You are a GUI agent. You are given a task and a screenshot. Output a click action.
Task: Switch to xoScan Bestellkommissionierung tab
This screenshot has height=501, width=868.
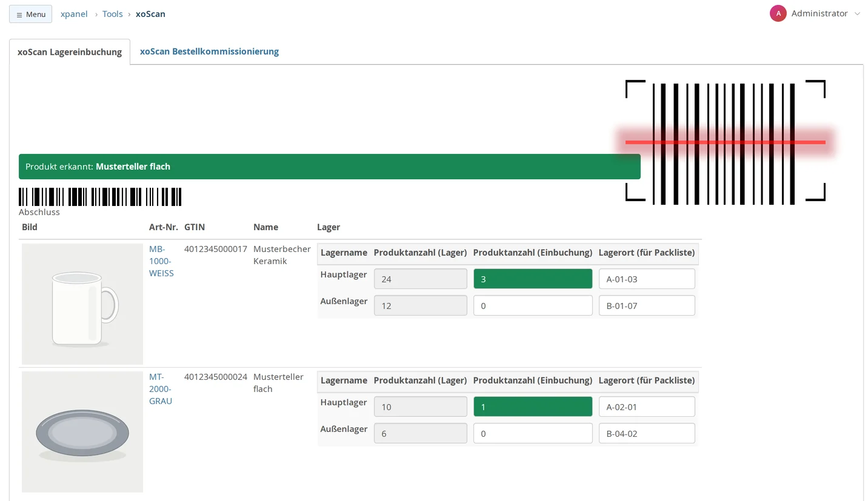coord(209,51)
